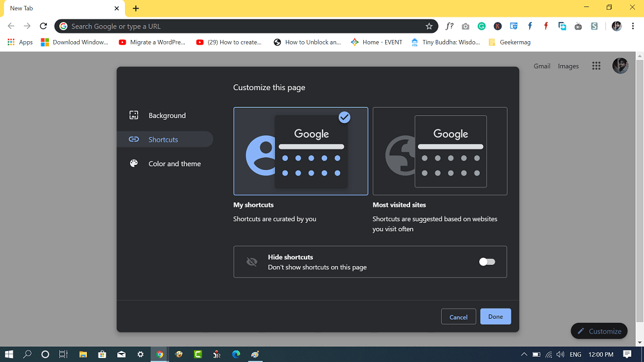
Task: Open taskbar search magnifier
Action: tap(27, 354)
